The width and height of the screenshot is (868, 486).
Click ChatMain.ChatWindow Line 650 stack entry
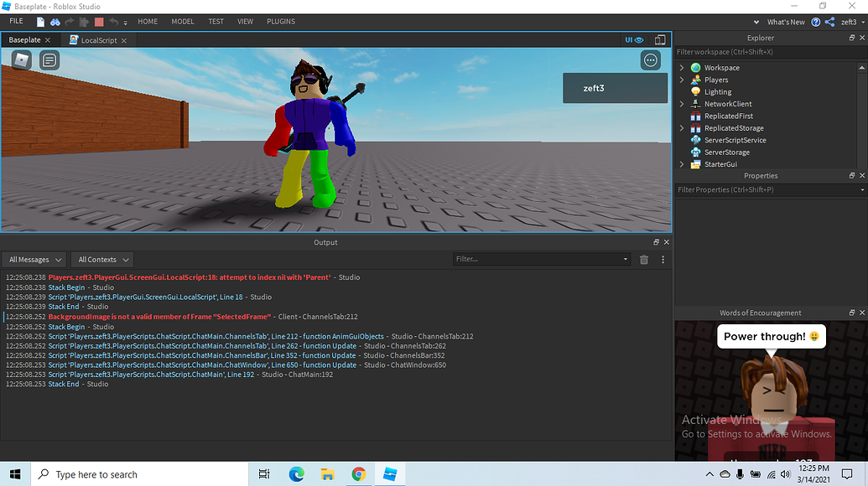[x=202, y=364]
